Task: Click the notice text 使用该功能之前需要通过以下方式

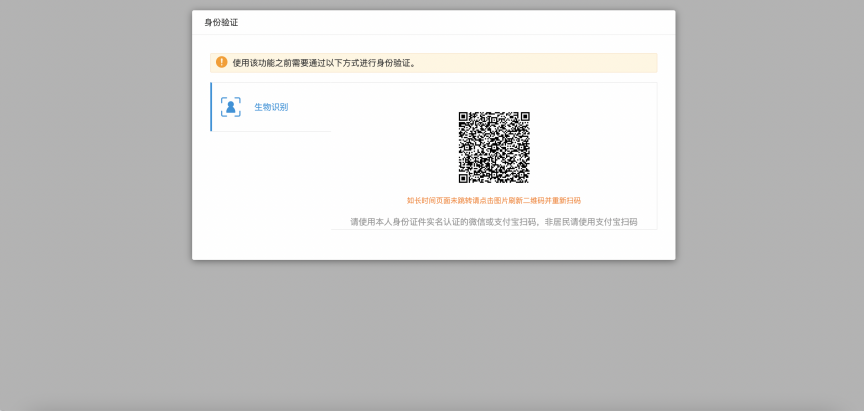Action: click(x=325, y=63)
